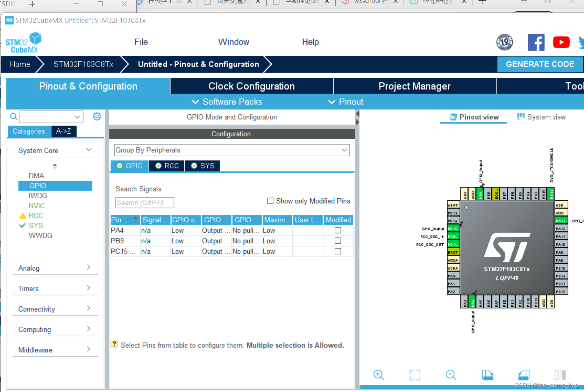Collapse the configuration panel with left arrow
The image size is (584, 392).
(357, 114)
